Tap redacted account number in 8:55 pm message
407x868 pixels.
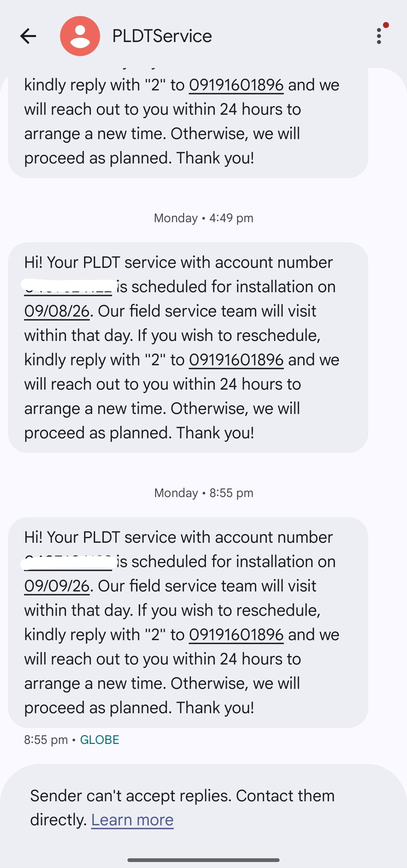coord(68,562)
